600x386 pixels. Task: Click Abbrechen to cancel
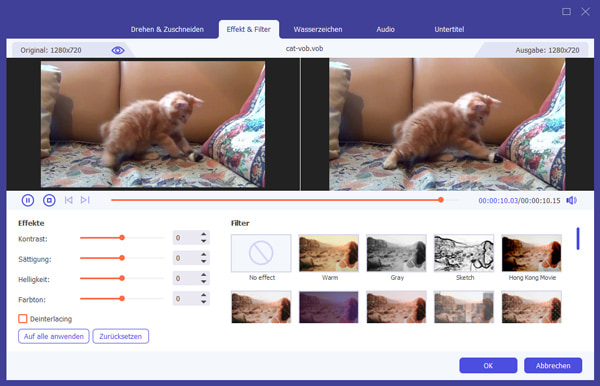553,365
